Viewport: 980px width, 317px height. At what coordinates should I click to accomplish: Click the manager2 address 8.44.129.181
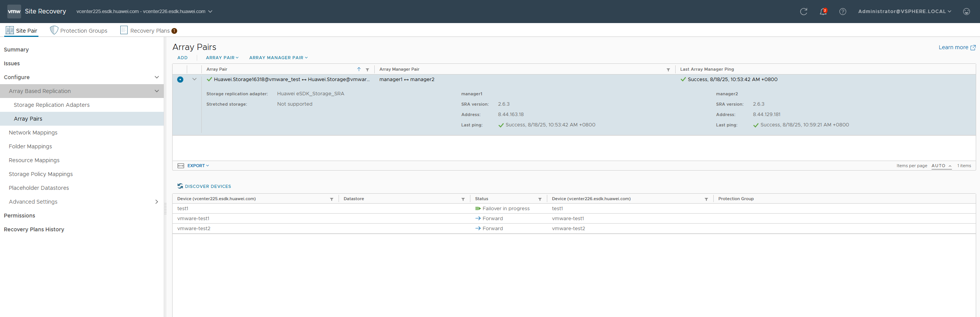767,115
